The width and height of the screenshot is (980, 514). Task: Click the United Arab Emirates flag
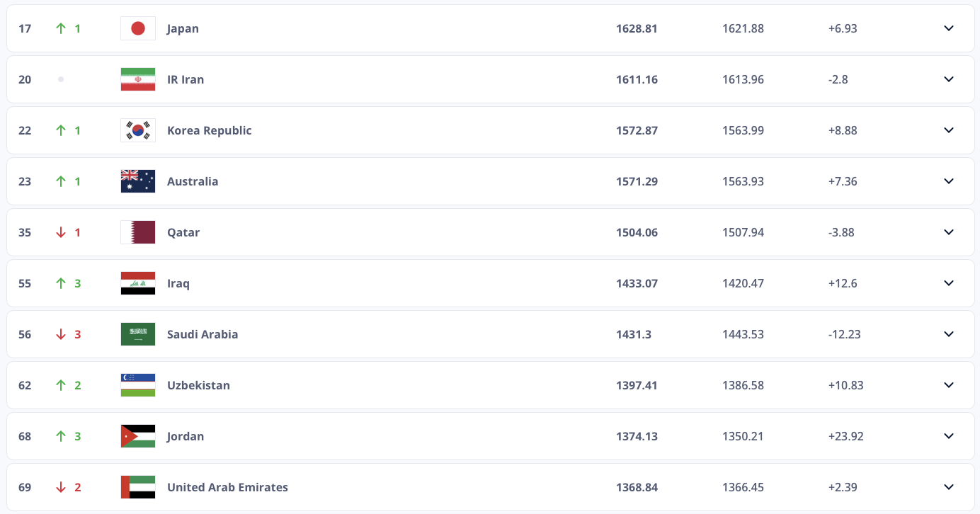point(138,487)
